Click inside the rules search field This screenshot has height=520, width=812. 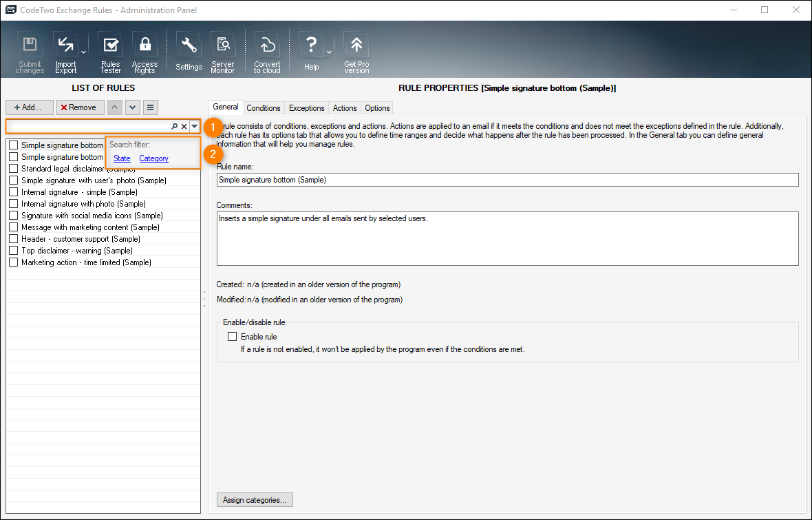pos(89,126)
